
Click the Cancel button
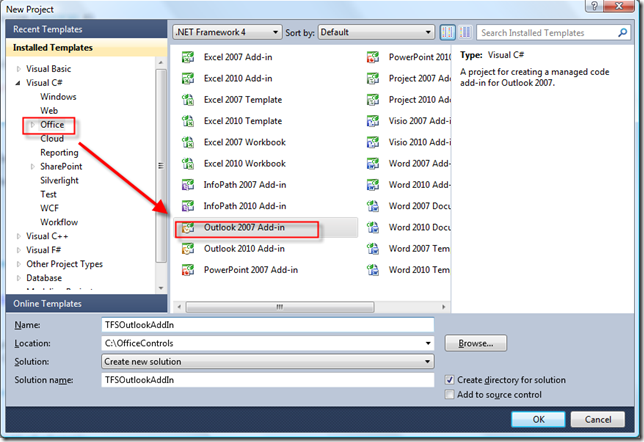(598, 419)
